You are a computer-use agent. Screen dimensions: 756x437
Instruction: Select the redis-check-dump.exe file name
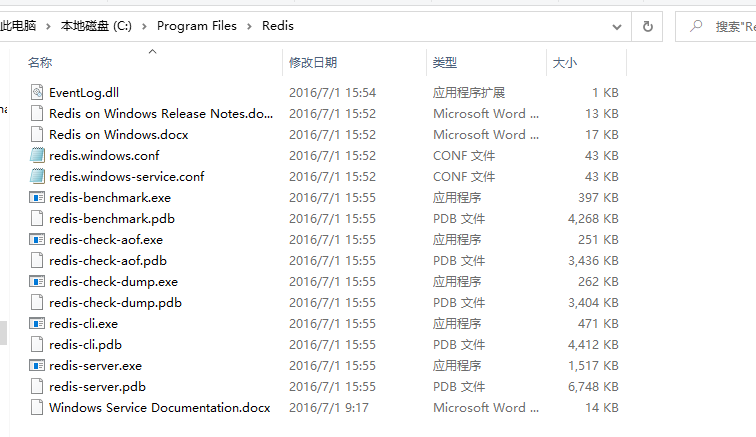[x=113, y=281]
